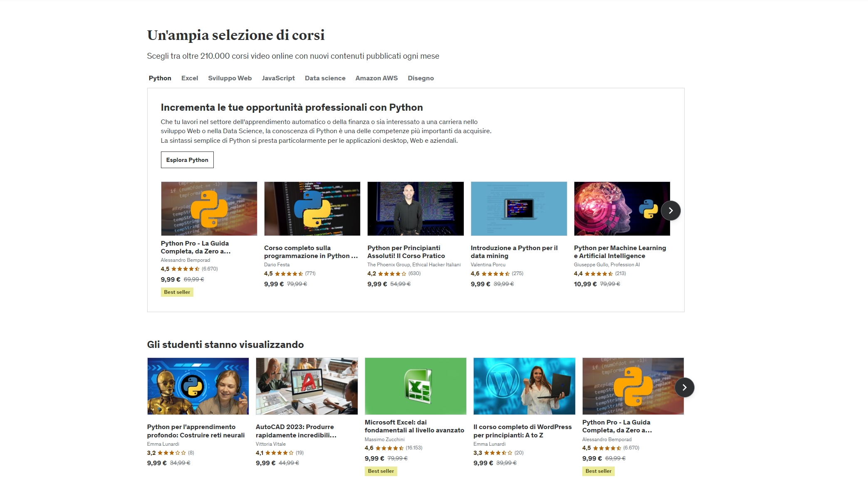Select the Python tab
Image resolution: width=868 pixels, height=489 pixels.
(160, 78)
